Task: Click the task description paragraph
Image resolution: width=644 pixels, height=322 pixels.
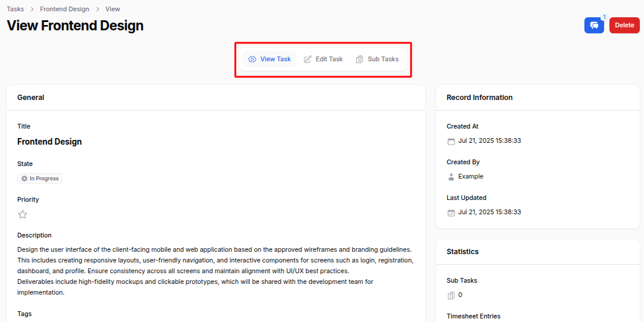Action: click(x=214, y=271)
